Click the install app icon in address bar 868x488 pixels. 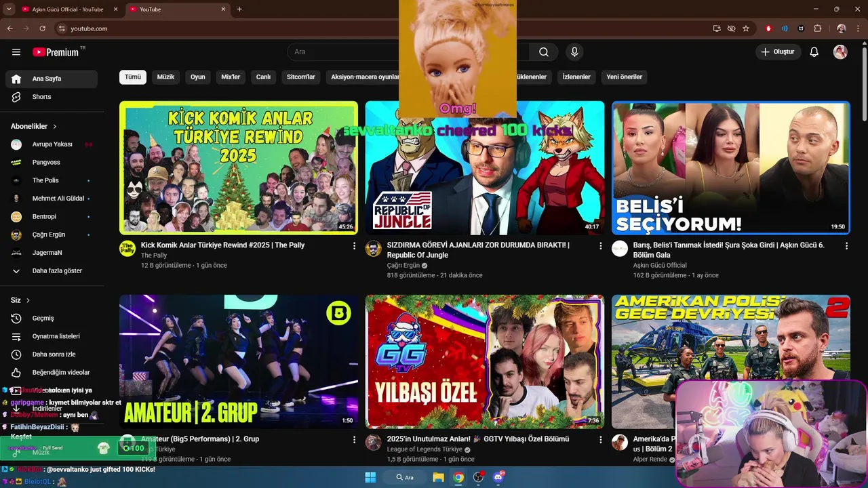point(717,28)
